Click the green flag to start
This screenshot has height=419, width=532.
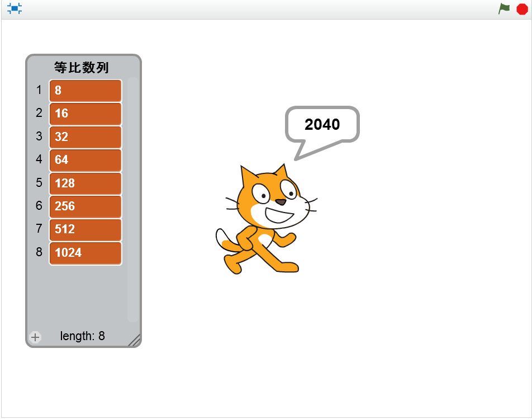click(x=504, y=9)
